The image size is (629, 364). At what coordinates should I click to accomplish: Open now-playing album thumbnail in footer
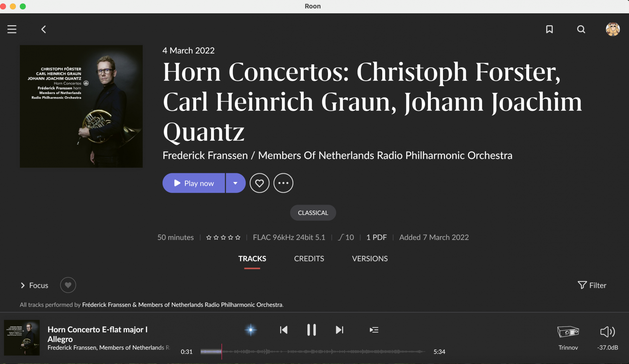point(22,338)
